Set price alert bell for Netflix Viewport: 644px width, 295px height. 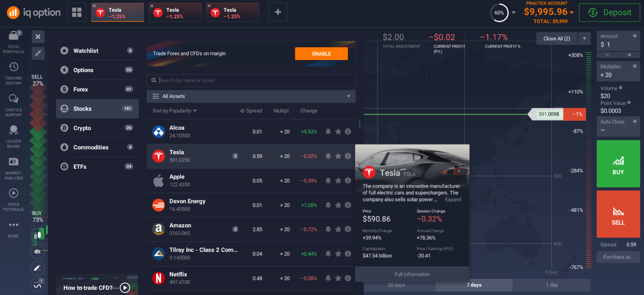click(328, 278)
